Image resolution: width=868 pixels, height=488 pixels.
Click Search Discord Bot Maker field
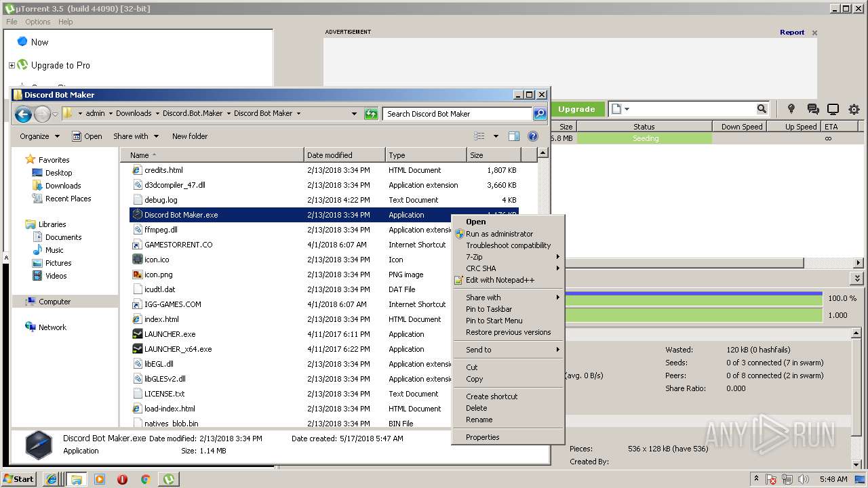point(457,114)
